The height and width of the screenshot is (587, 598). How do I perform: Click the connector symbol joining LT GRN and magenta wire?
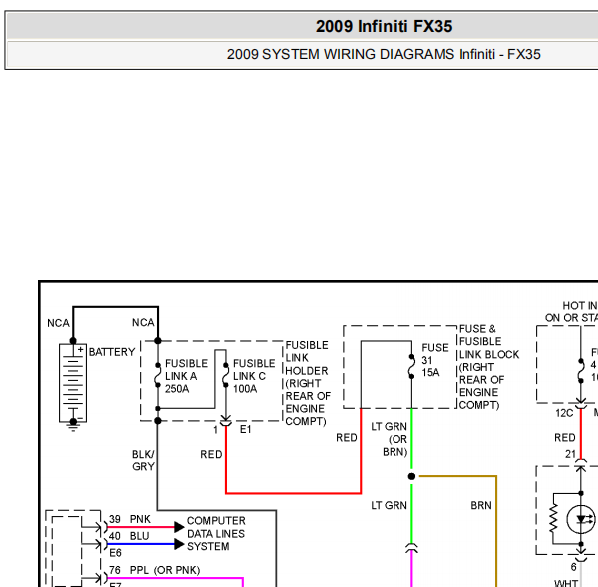(x=411, y=548)
